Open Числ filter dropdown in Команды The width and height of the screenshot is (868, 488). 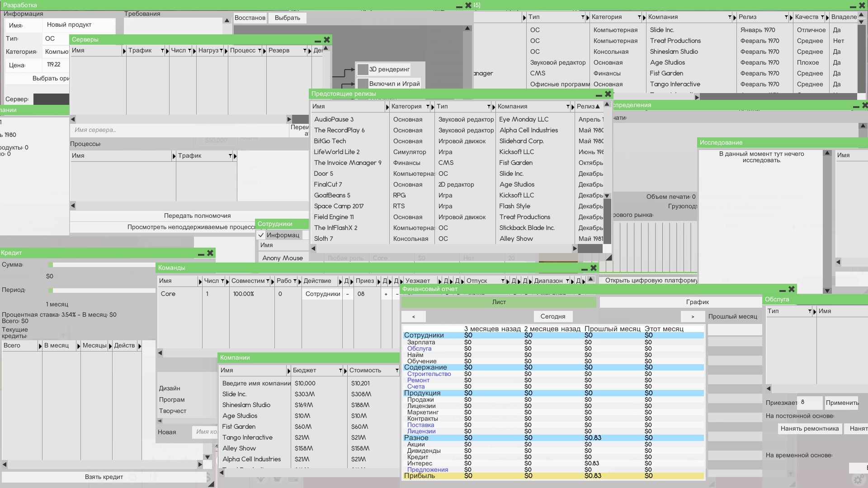pyautogui.click(x=223, y=281)
